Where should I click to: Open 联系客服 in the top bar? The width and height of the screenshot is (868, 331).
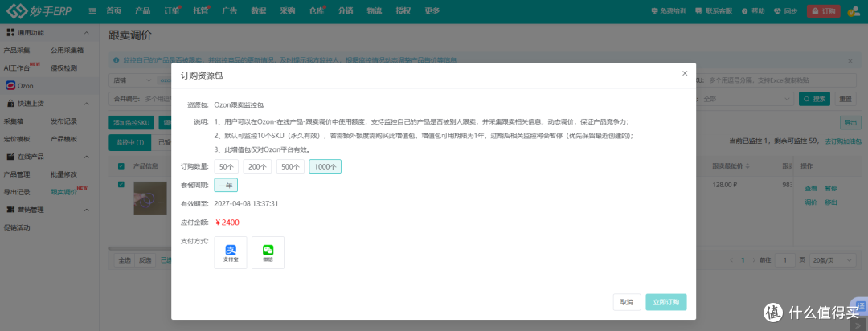[x=713, y=11]
